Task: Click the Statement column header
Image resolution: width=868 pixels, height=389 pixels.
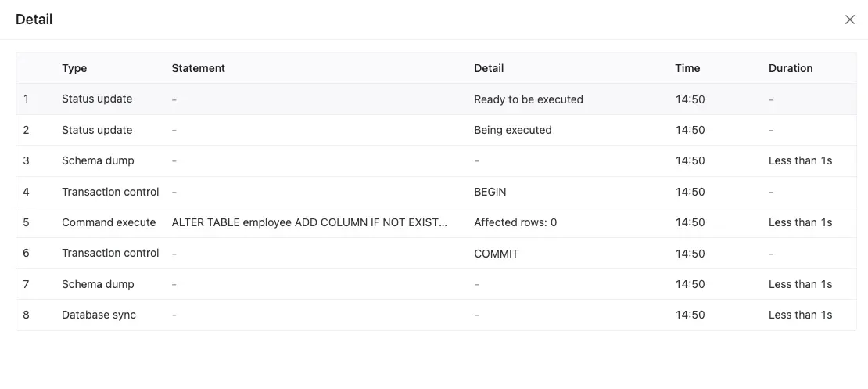Action: point(198,68)
